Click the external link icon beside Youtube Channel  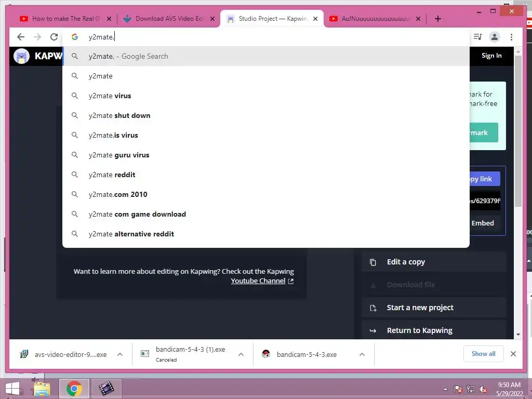[291, 281]
